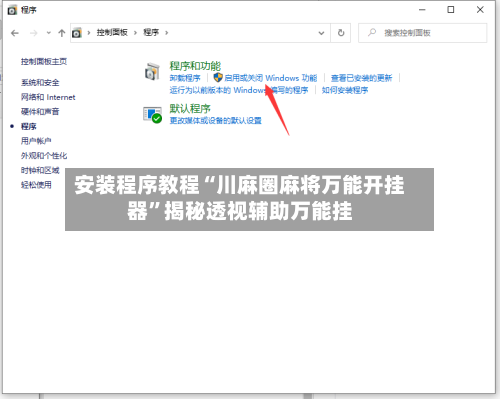This screenshot has height=399, width=500.
Task: Click the magnifier search icon
Action: 372,32
